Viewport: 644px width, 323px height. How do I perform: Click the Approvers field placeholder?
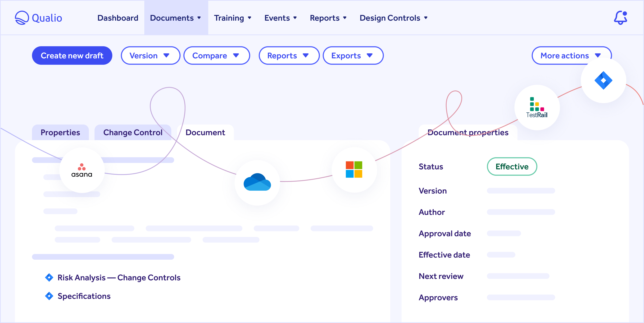521,297
